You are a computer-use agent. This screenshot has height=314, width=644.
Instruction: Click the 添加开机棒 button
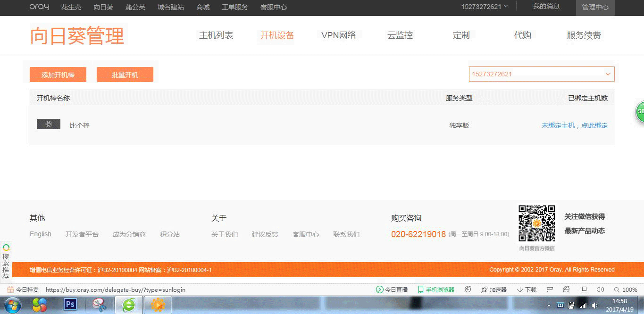58,74
